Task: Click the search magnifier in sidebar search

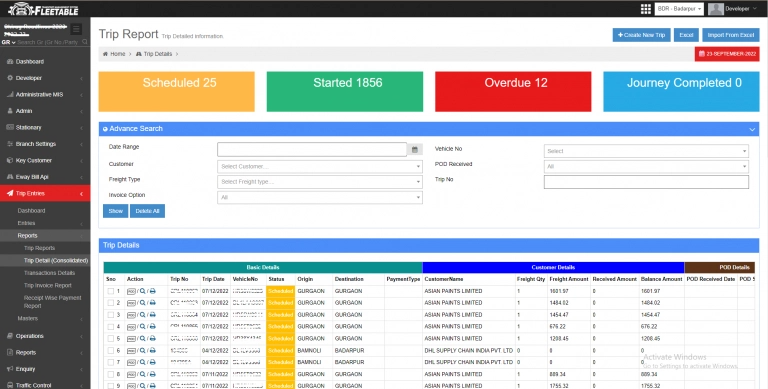Action: (85, 42)
